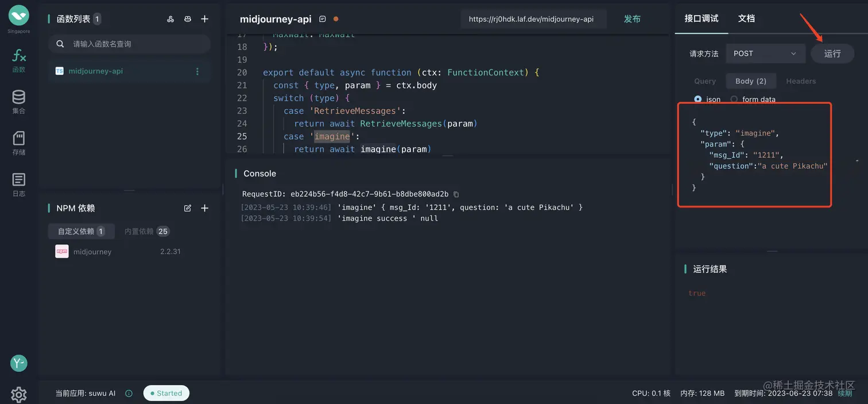The height and width of the screenshot is (404, 868).
Task: Click the "question" line in the JSON body
Action: click(768, 166)
